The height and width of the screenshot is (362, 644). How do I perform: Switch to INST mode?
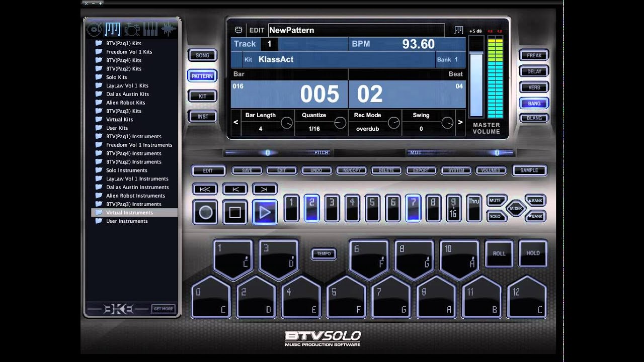(202, 116)
